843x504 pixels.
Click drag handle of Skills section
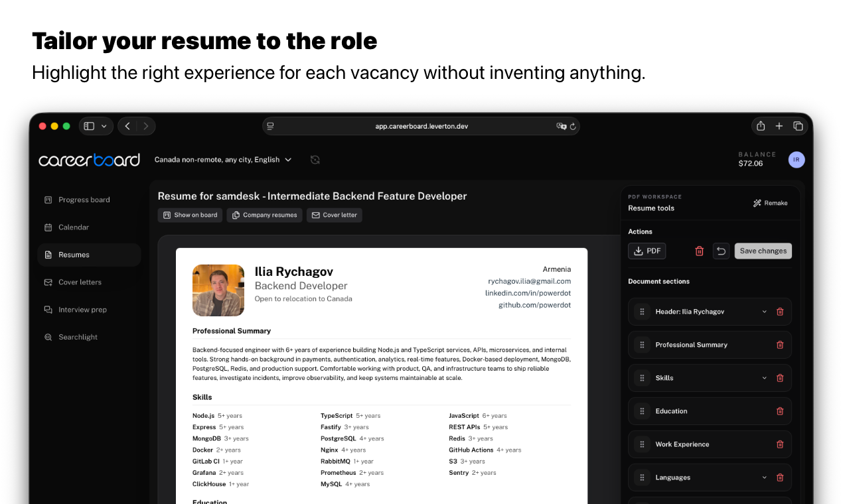tap(642, 378)
